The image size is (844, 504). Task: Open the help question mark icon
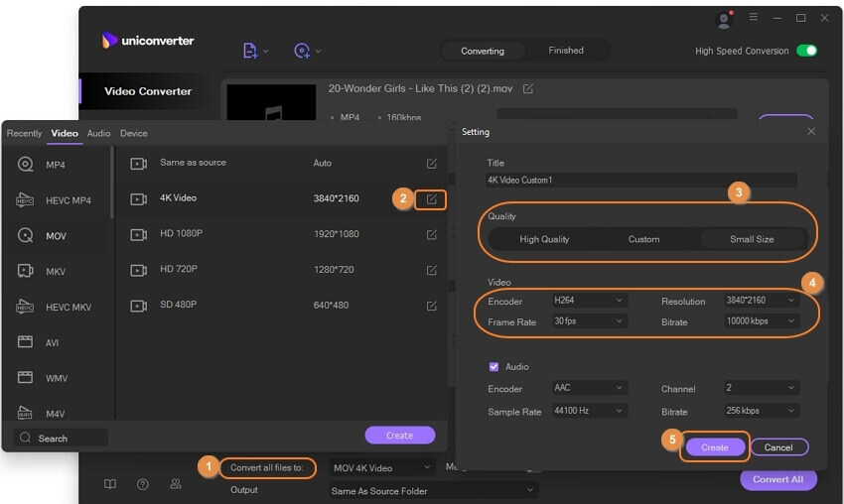(x=143, y=484)
